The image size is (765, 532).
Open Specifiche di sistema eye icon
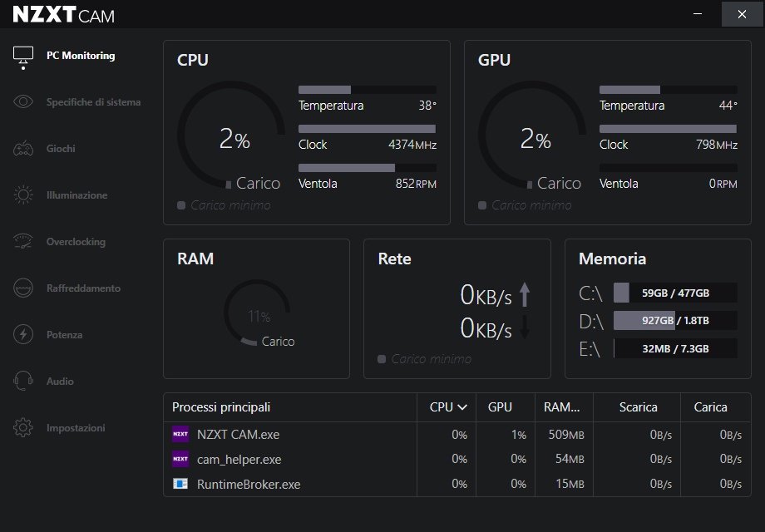23,102
